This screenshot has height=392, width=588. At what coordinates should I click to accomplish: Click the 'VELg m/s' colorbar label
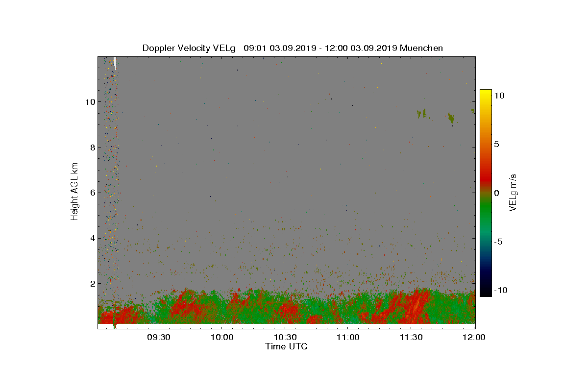[x=513, y=193]
